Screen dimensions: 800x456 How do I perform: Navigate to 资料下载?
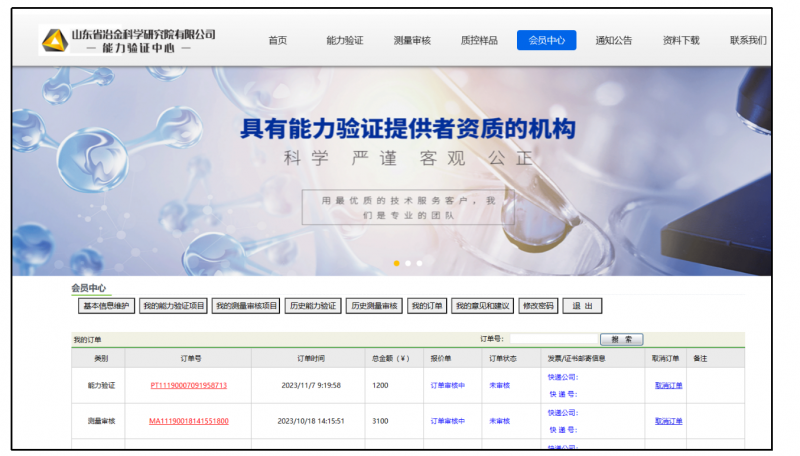(681, 41)
